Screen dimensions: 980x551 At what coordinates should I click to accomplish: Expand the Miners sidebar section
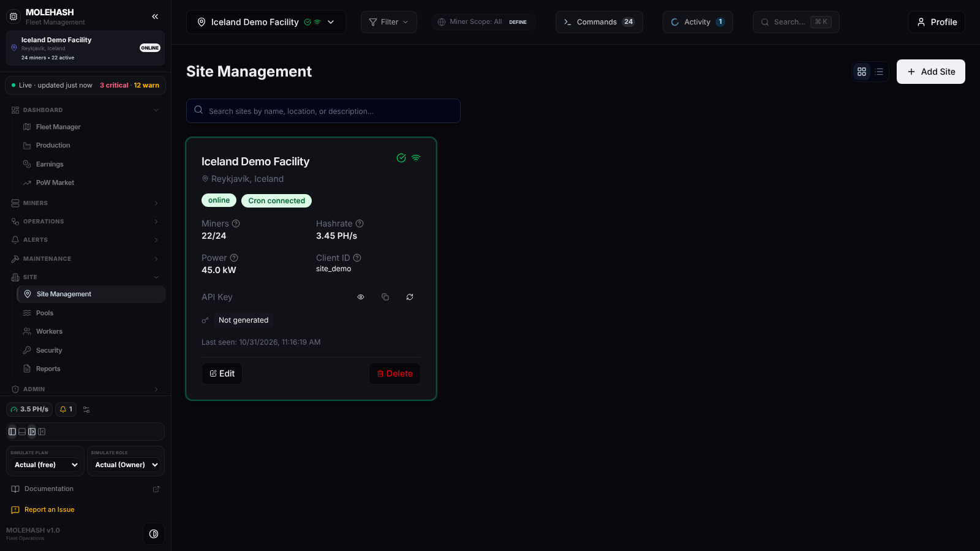point(85,203)
